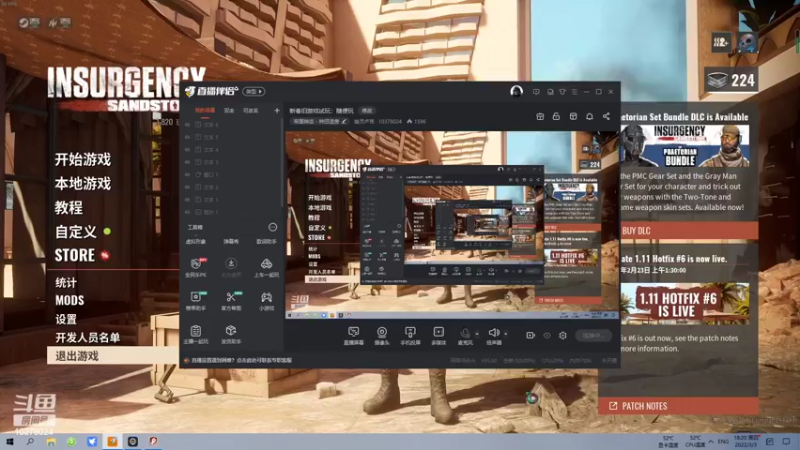
Task: Open the layout icon beside the bell
Action: [x=573, y=116]
